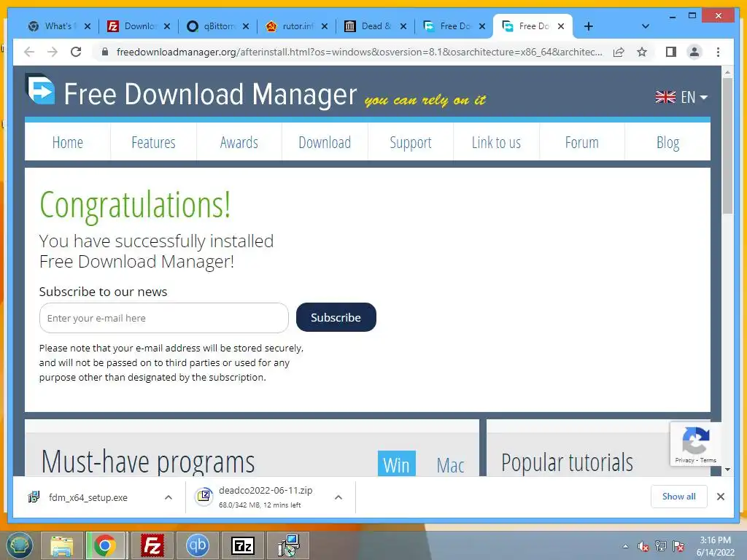Expand options for deadco2022-06-11.zip download
This screenshot has height=560, width=747.
coord(338,497)
